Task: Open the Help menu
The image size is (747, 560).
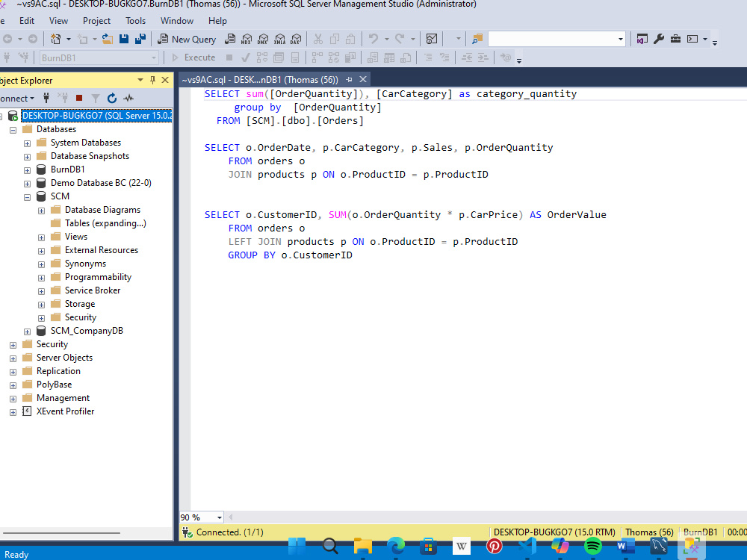Action: [x=217, y=21]
